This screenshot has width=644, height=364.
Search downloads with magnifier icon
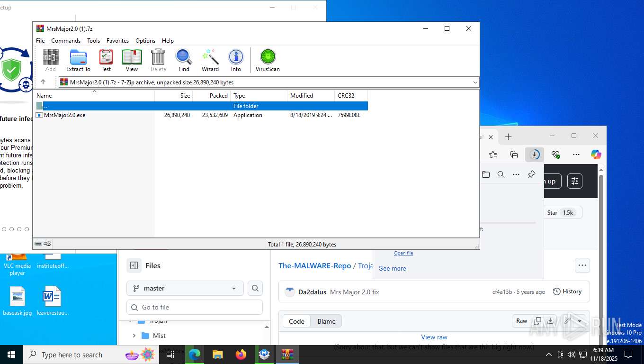pyautogui.click(x=501, y=174)
